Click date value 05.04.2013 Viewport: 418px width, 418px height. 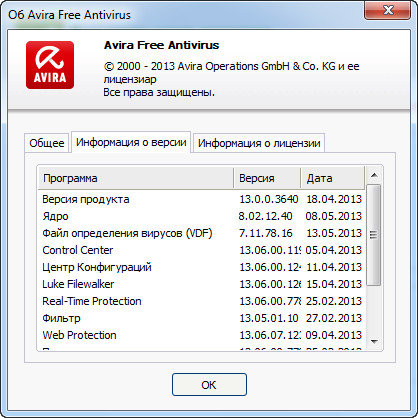pos(334,250)
